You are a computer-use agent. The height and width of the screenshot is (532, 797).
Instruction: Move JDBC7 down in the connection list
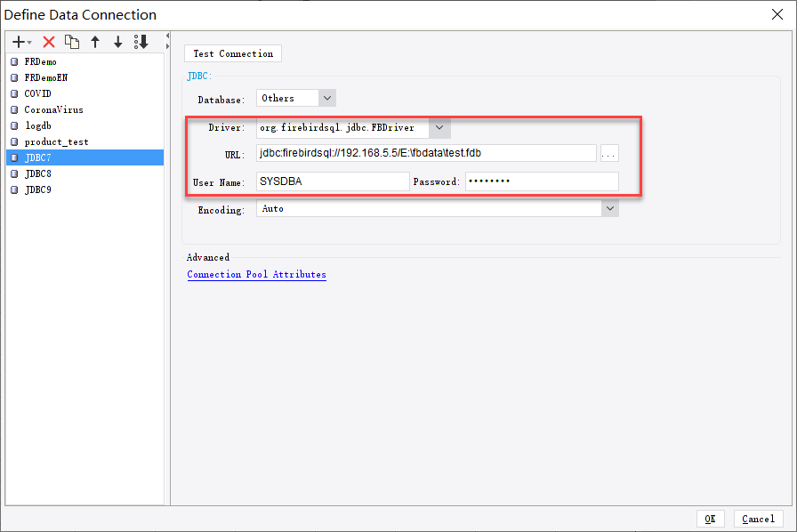pos(118,41)
